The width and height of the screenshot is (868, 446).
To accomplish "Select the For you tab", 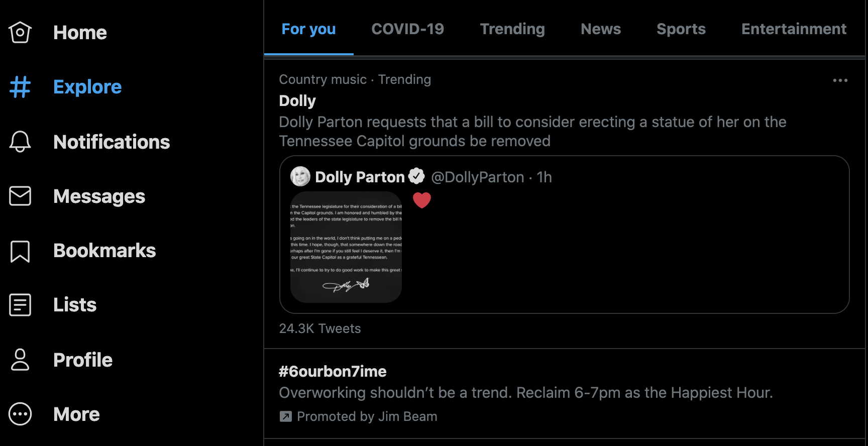I will pyautogui.click(x=308, y=29).
